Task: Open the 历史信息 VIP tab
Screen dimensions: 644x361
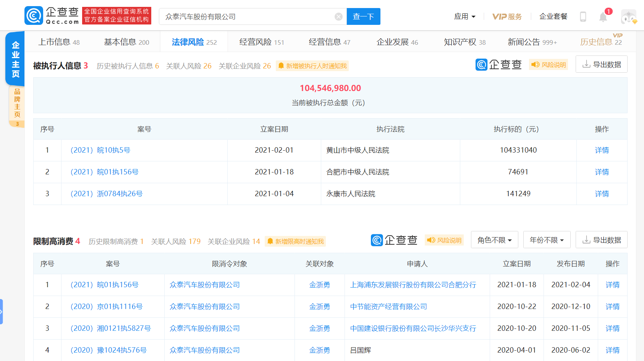Action: click(601, 41)
